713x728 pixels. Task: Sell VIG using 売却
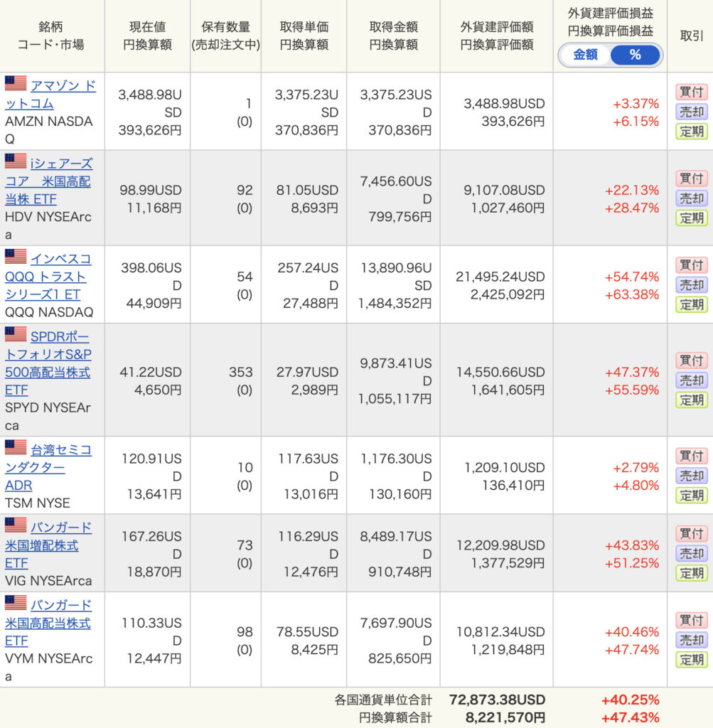(x=691, y=553)
